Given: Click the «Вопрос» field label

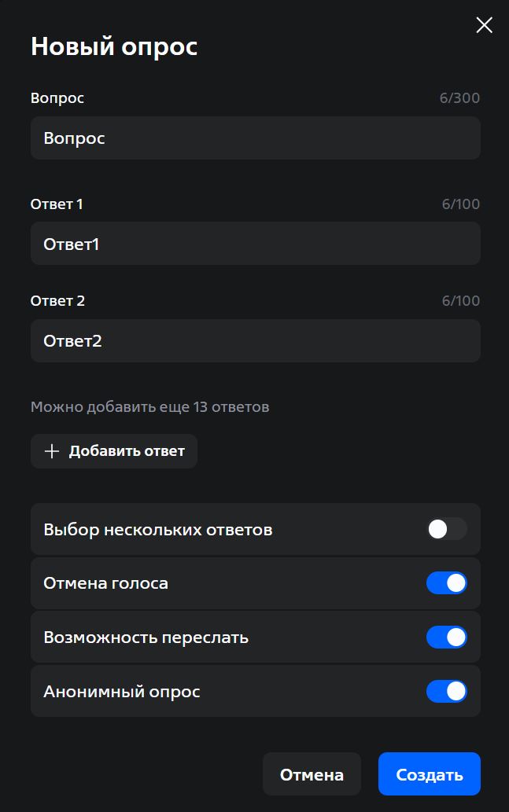Looking at the screenshot, I should 56,97.
